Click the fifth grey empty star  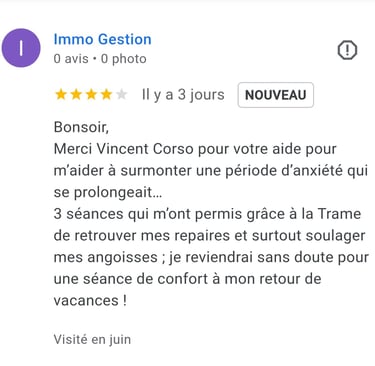coord(122,95)
